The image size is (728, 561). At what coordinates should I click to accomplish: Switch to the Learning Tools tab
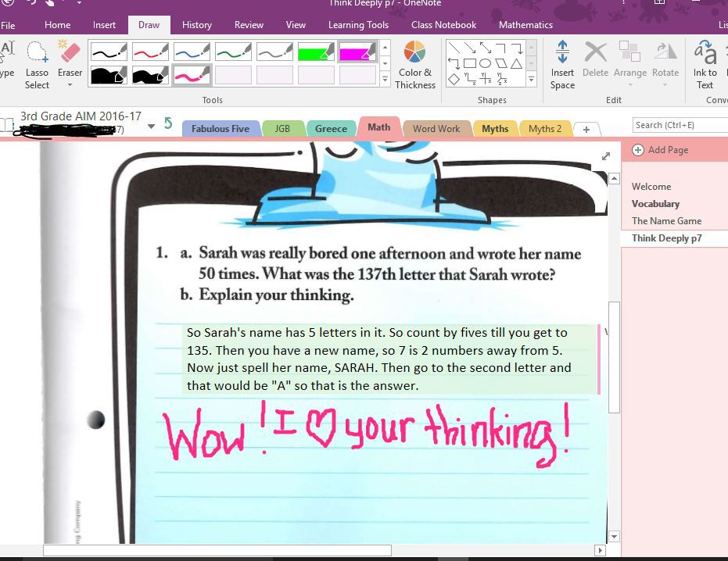pos(358,25)
